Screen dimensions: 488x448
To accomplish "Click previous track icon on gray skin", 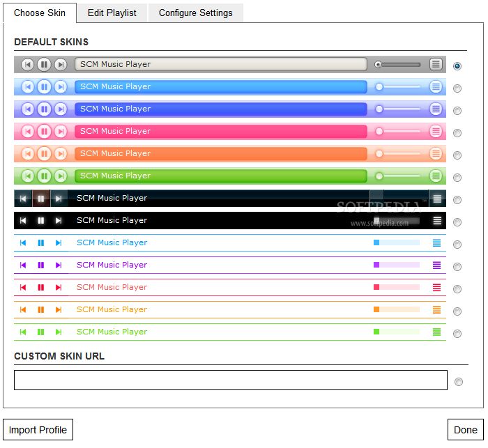I will click(27, 65).
